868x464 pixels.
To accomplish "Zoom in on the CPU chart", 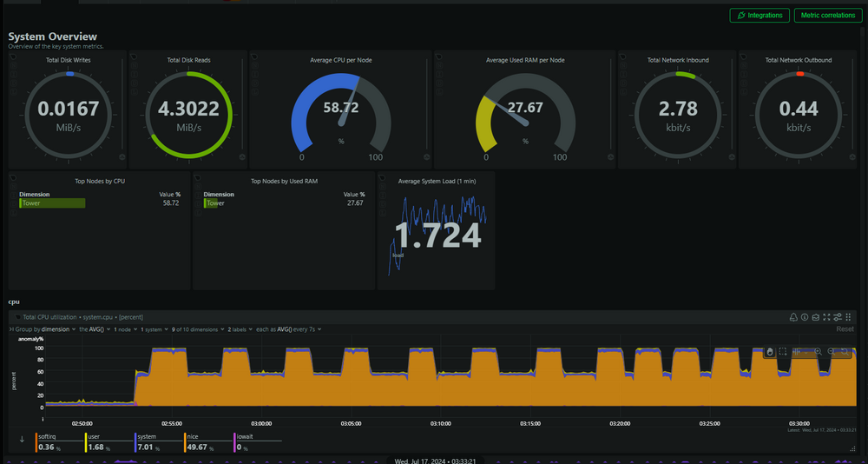I will point(818,351).
